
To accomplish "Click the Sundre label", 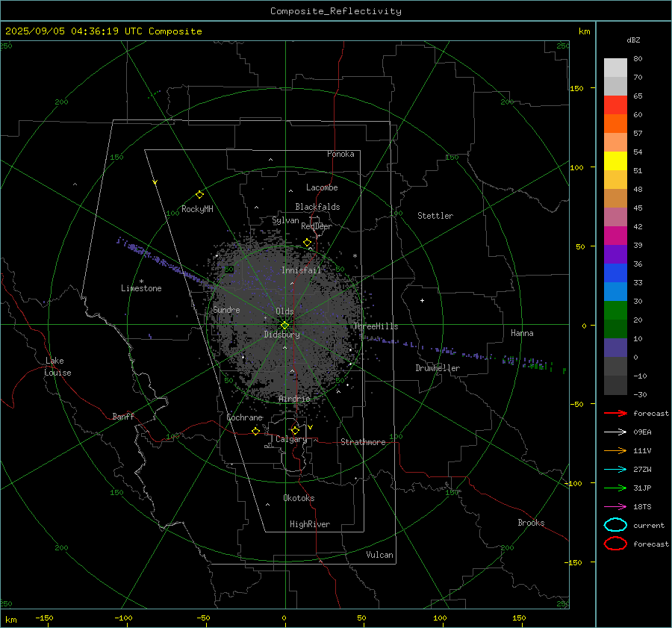I will click(227, 309).
